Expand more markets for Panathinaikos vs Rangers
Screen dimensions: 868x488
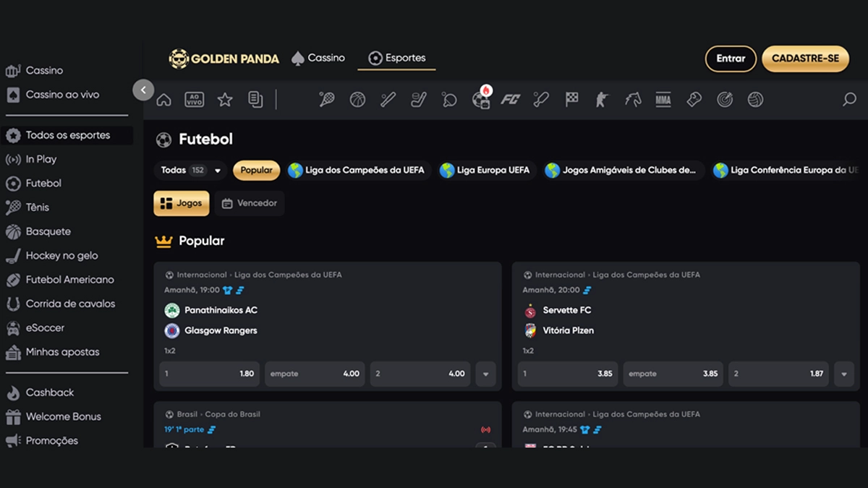point(485,374)
